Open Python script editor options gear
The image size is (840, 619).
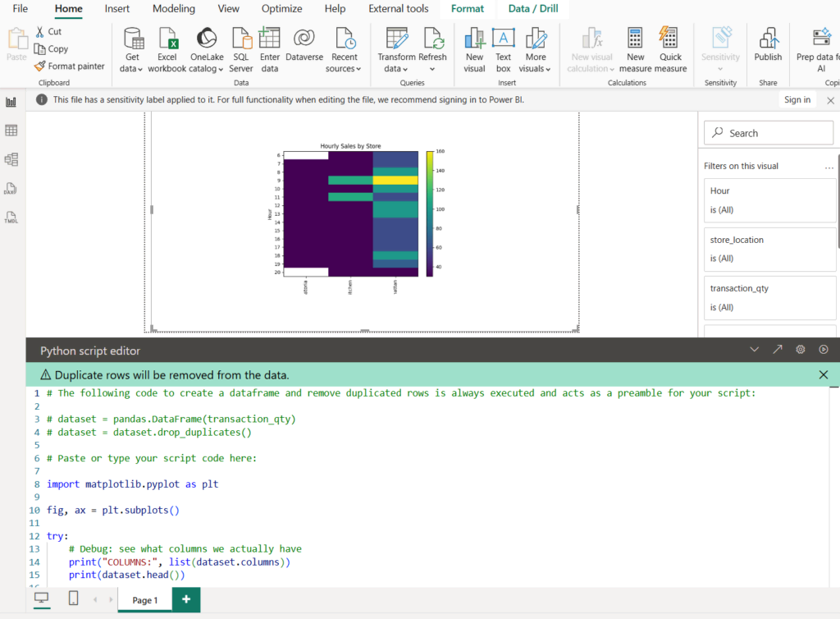coord(800,349)
